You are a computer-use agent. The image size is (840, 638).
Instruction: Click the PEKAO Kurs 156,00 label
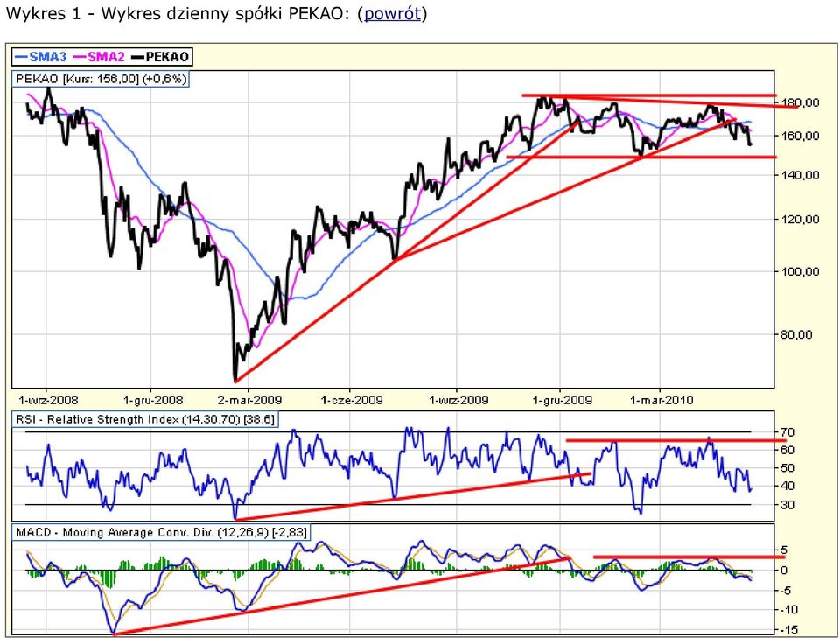101,79
